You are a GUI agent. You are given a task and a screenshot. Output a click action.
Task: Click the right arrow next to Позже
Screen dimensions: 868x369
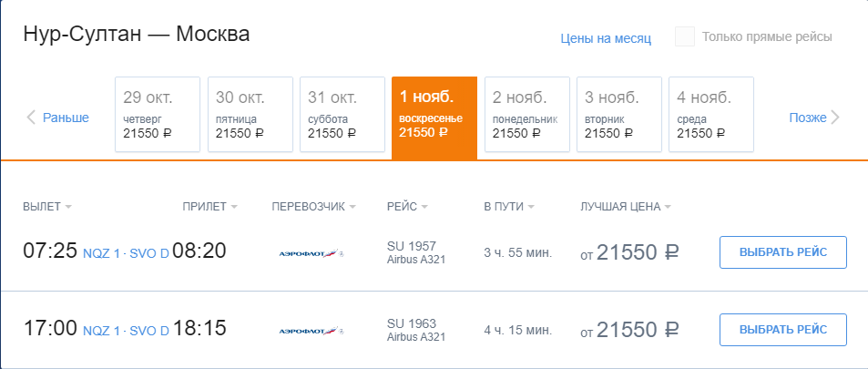click(835, 118)
